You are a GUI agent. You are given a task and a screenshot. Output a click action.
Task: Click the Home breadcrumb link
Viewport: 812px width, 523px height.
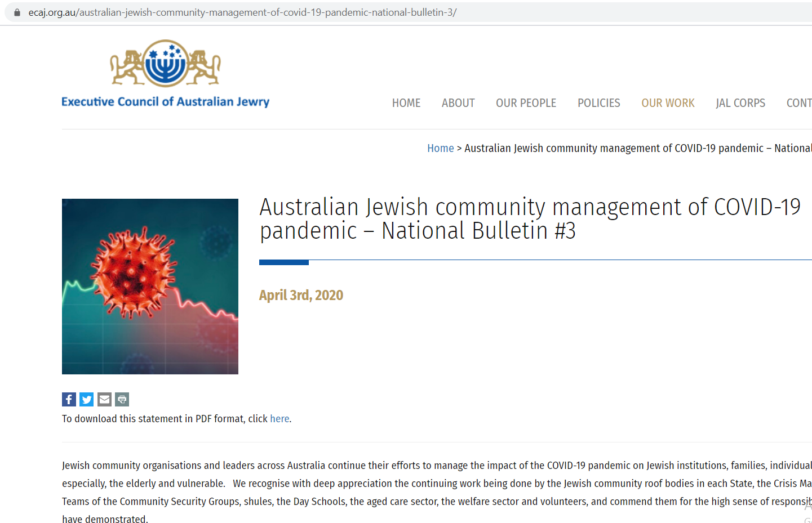(440, 148)
